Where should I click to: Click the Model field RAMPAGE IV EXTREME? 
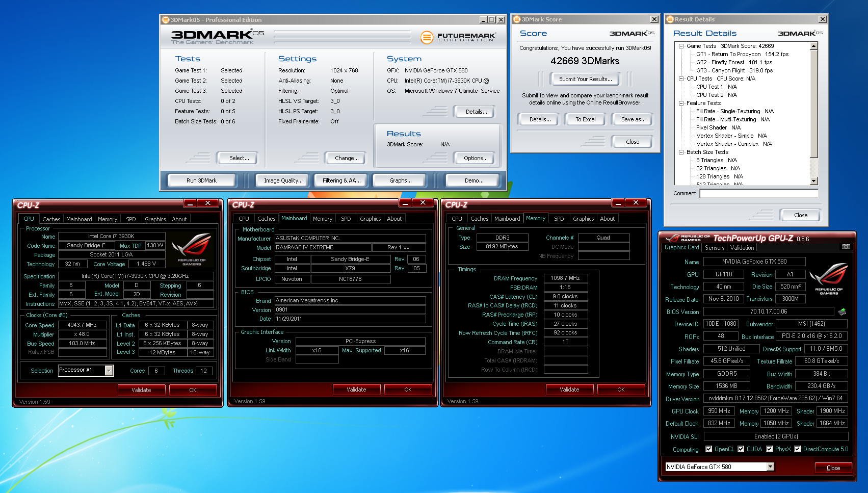pos(322,247)
